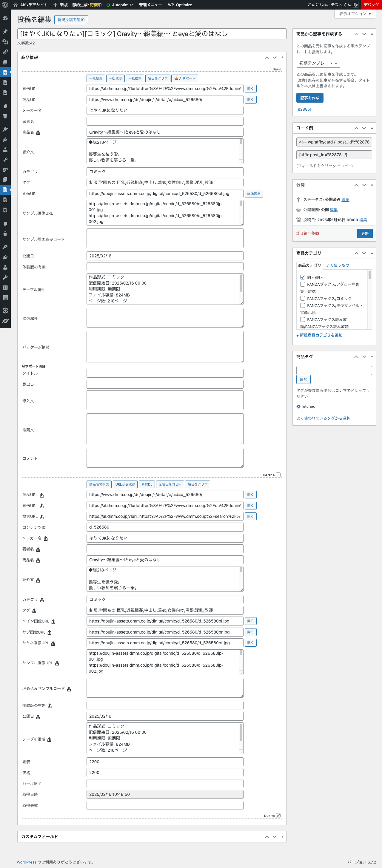
Task: Click the 新規投稿を追加 button
Action: [x=71, y=20]
